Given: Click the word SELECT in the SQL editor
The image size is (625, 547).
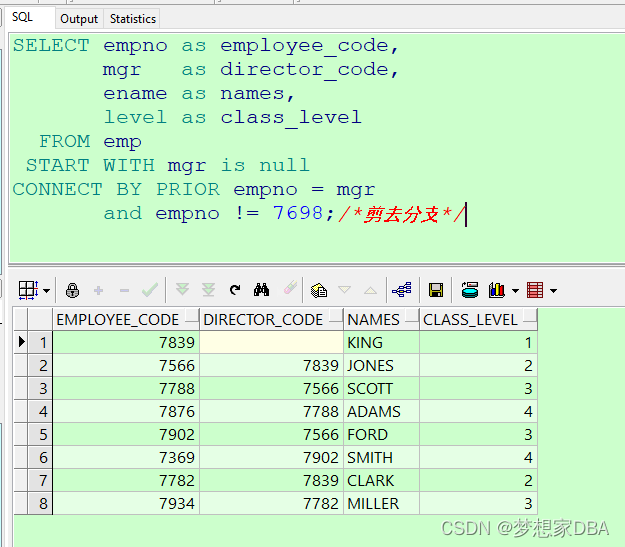Looking at the screenshot, I should click(x=51, y=45).
